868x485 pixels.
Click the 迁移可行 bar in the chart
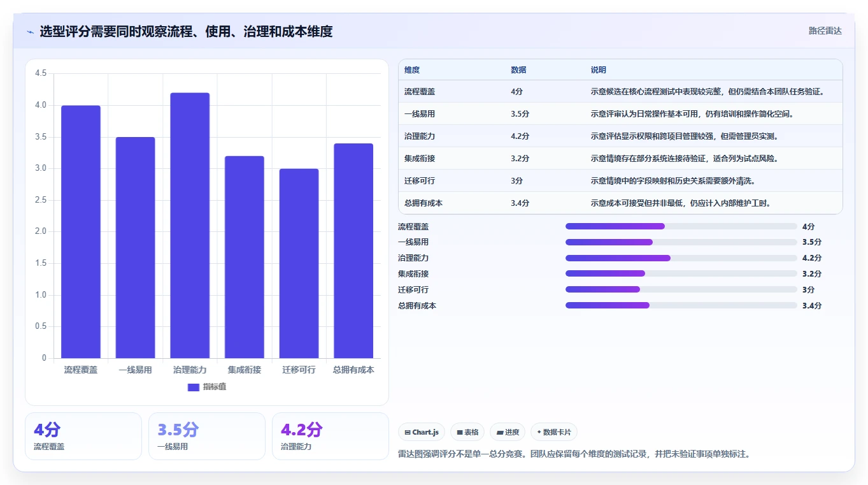pos(299,264)
